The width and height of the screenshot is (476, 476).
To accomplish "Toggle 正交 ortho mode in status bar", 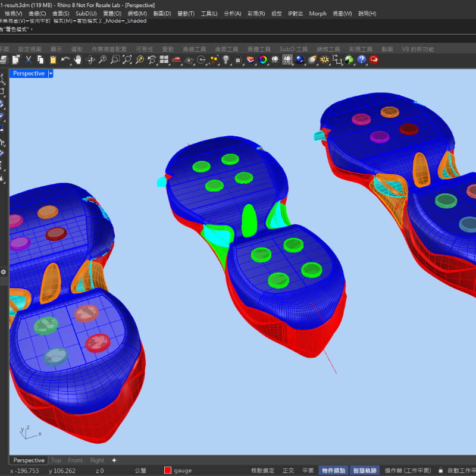I will click(x=288, y=470).
